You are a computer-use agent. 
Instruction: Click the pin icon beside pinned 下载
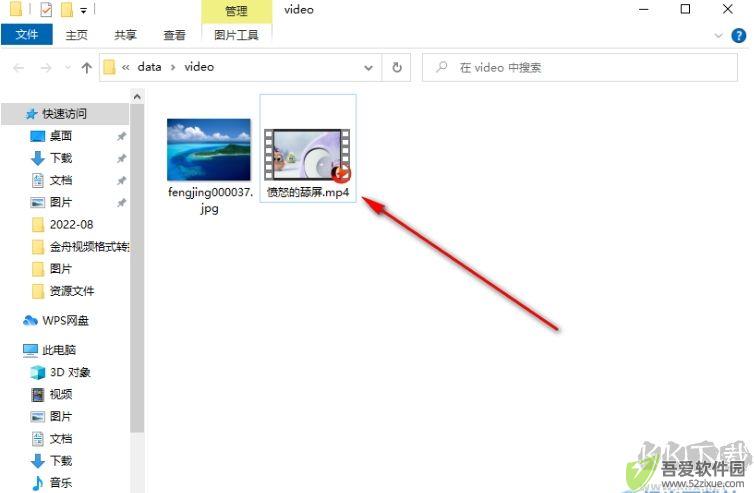point(122,158)
